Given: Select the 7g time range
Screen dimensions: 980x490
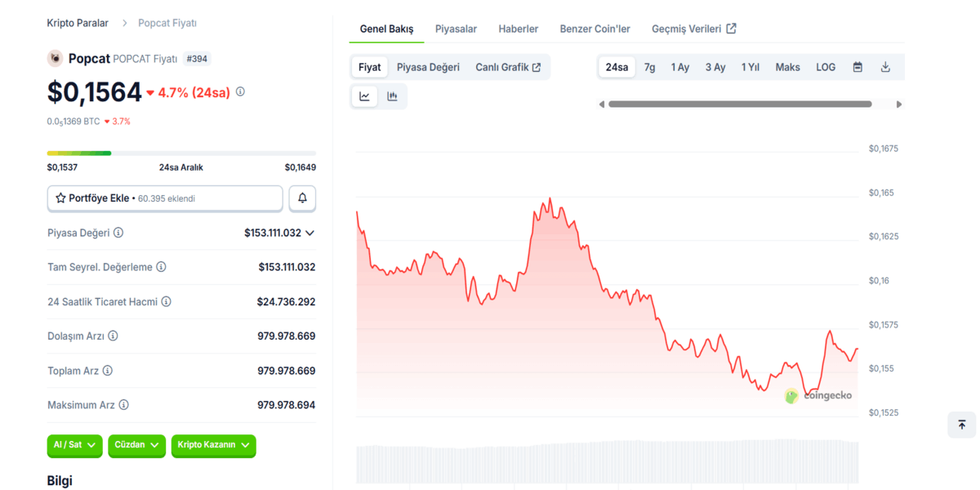Looking at the screenshot, I should (x=649, y=67).
